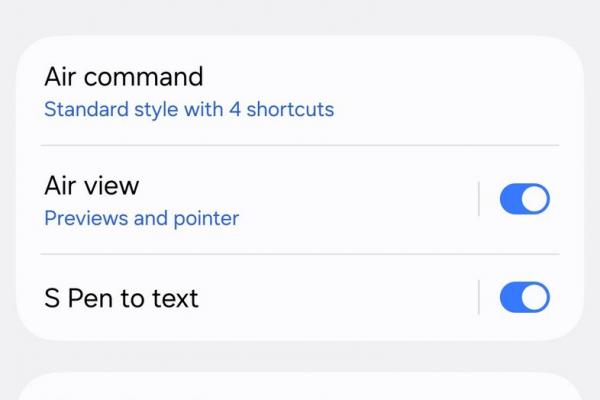Click the blue track of Air view switch
The width and height of the screenshot is (600, 400).
point(510,200)
